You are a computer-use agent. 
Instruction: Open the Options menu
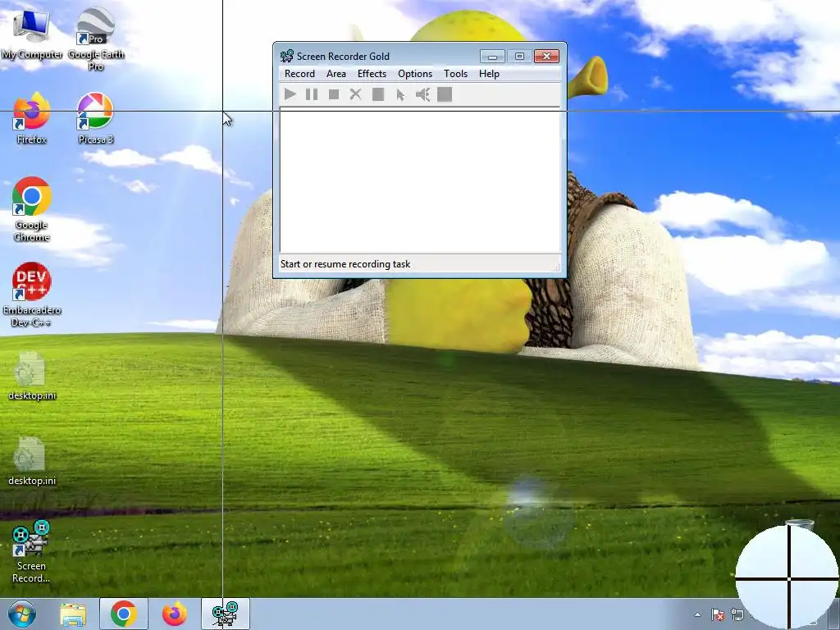(x=414, y=74)
